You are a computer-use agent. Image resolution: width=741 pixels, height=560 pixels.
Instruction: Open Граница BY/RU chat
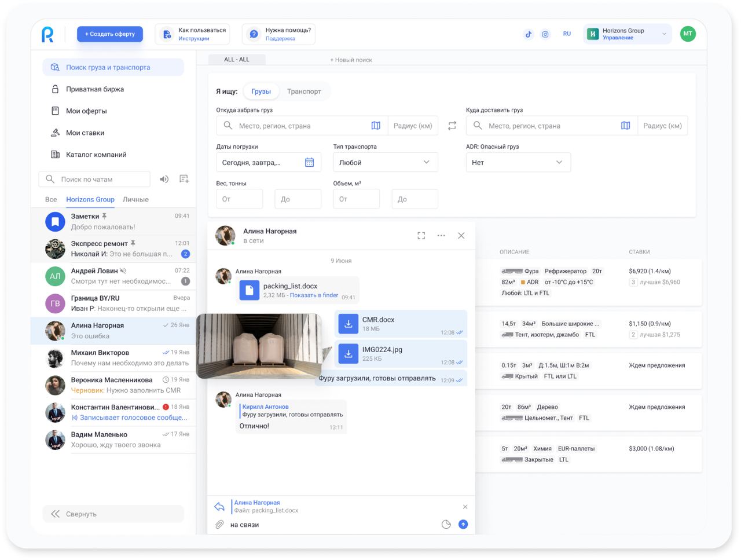113,303
